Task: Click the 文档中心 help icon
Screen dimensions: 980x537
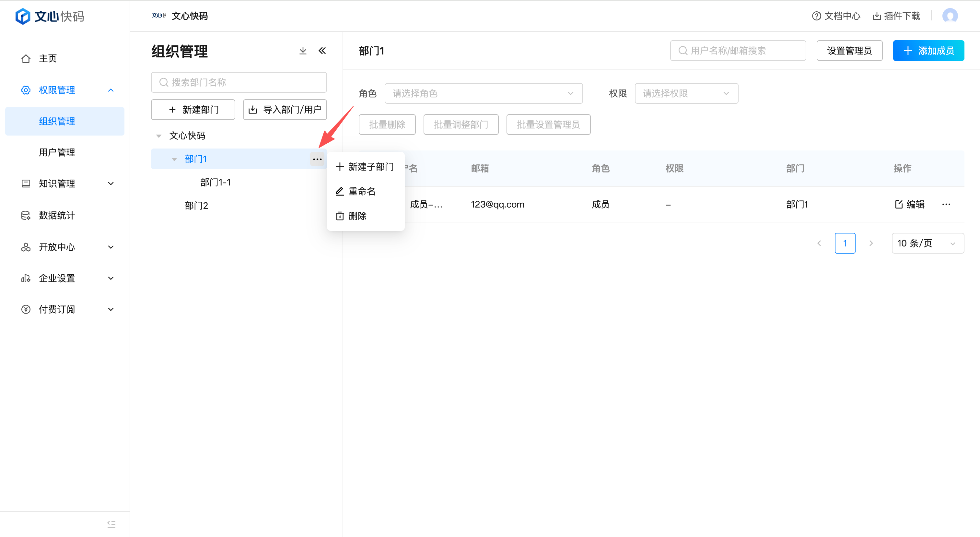Action: [816, 16]
